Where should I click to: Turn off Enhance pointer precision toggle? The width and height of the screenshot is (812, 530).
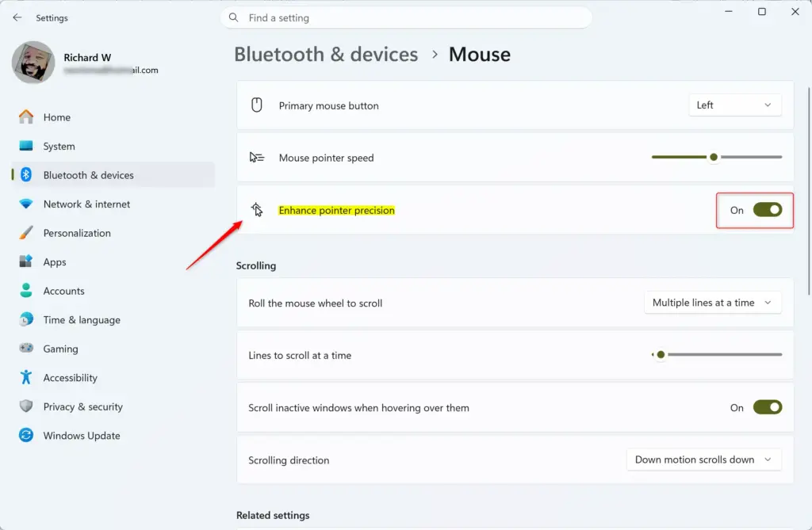point(768,210)
